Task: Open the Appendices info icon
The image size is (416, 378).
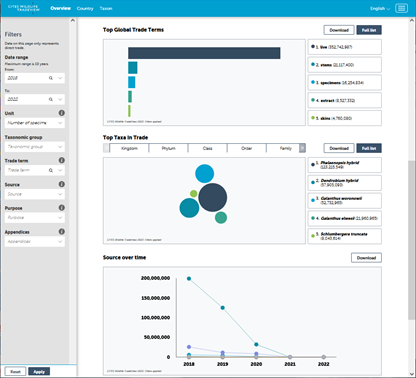Action: click(x=62, y=232)
